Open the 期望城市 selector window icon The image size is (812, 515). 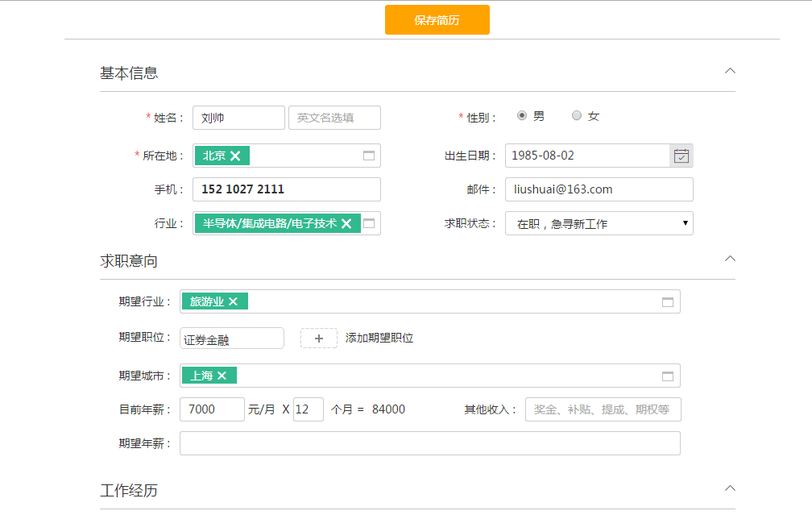(668, 376)
